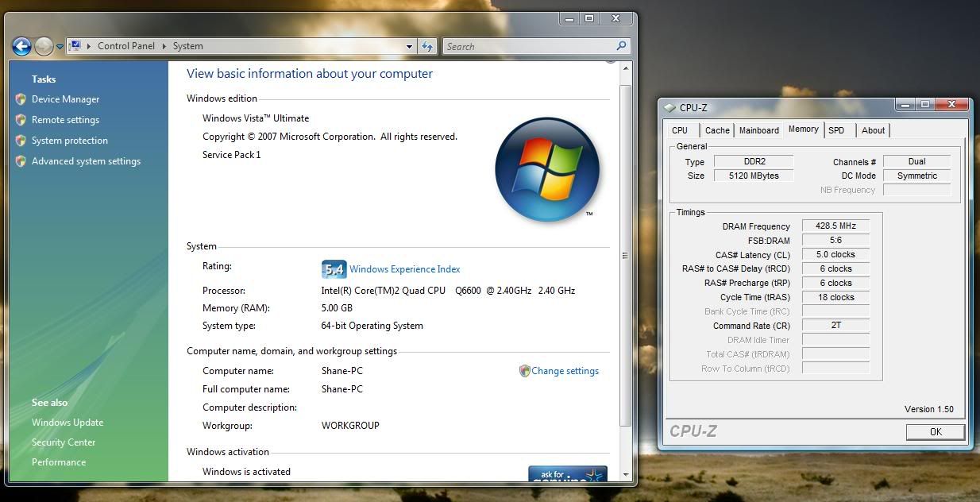This screenshot has height=502, width=980.
Task: Expand the arrow after Control Panel breadcrumb
Action: tap(165, 46)
